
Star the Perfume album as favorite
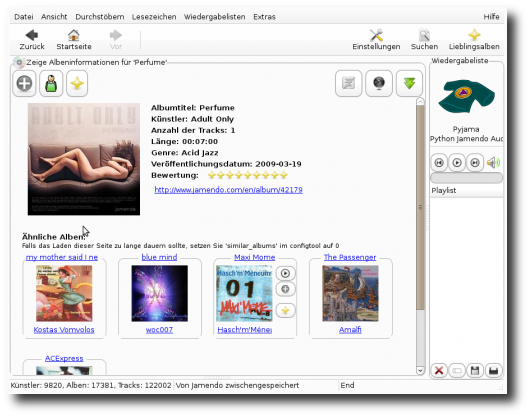77,83
